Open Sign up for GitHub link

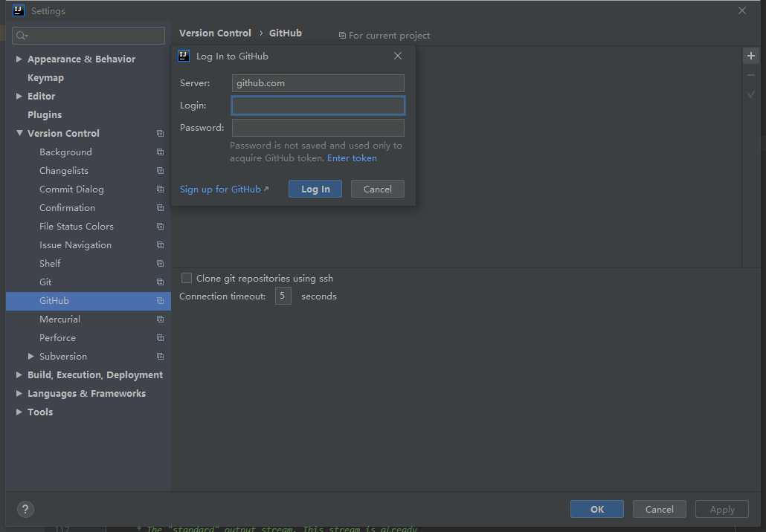click(225, 189)
